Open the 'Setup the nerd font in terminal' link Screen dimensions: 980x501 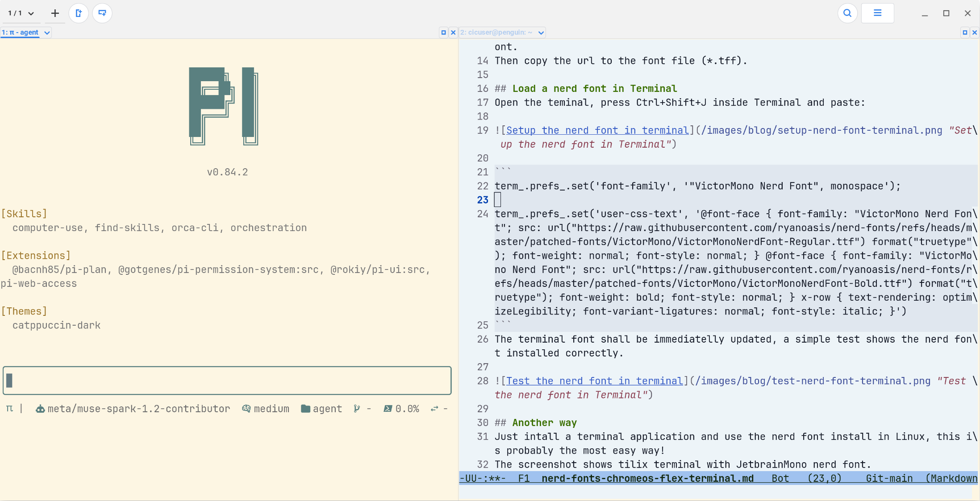[597, 130]
